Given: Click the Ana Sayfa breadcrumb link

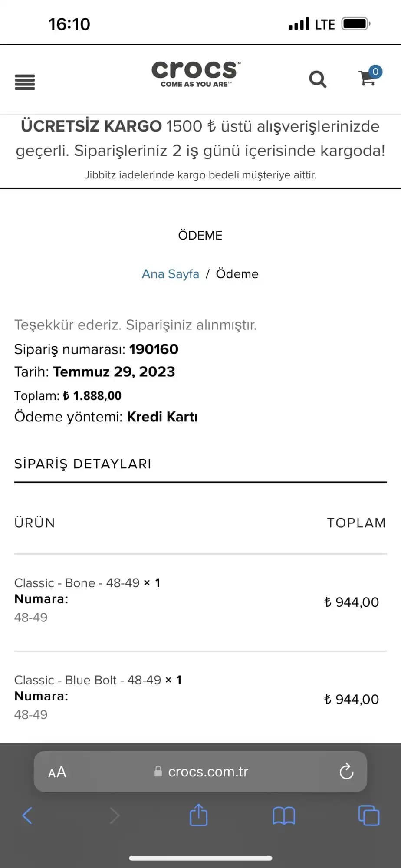Looking at the screenshot, I should [171, 274].
